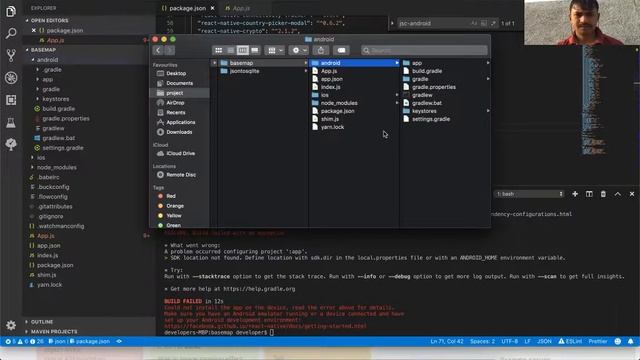The image size is (640, 360).
Task: Select AirDrop in the Finder sidebar
Action: pyautogui.click(x=175, y=103)
